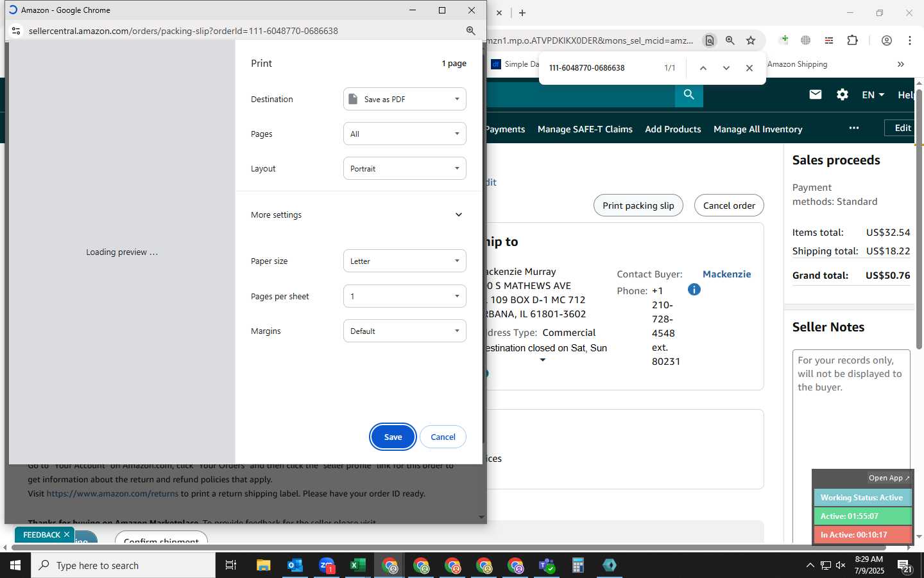Click the amazon.com/returns link in packing slip
The height and width of the screenshot is (578, 924).
(x=112, y=494)
